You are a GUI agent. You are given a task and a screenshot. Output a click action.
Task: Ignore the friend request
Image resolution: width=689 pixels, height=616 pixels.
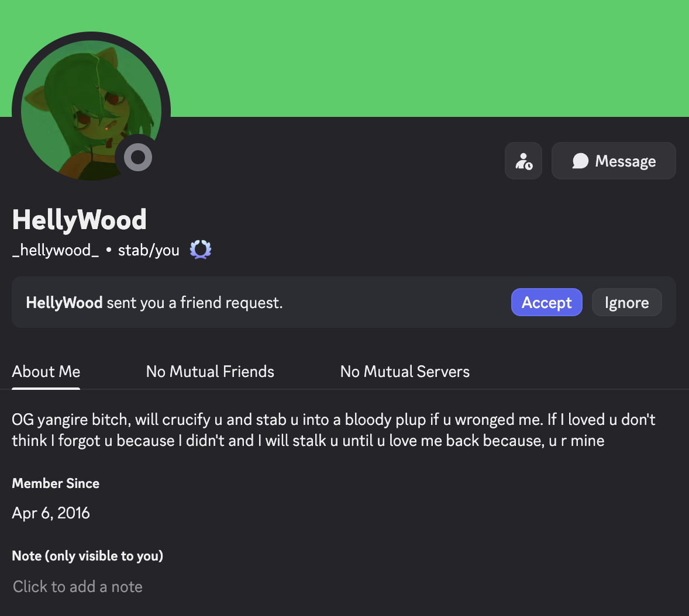tap(626, 302)
